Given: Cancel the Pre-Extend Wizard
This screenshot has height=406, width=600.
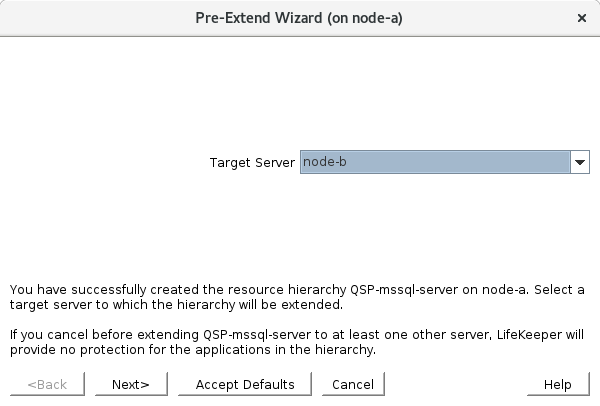Looking at the screenshot, I should (353, 384).
